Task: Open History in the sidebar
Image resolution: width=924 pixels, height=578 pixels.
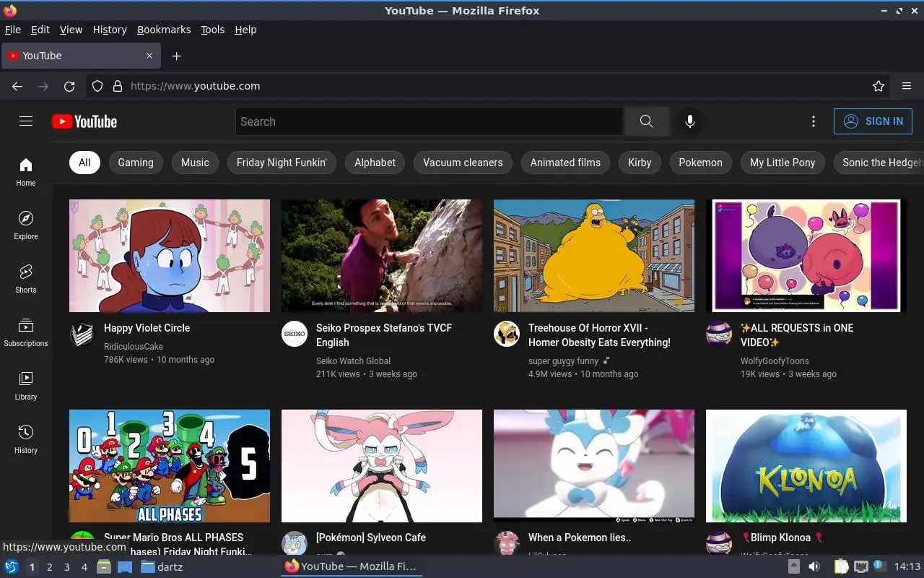Action: [x=26, y=439]
